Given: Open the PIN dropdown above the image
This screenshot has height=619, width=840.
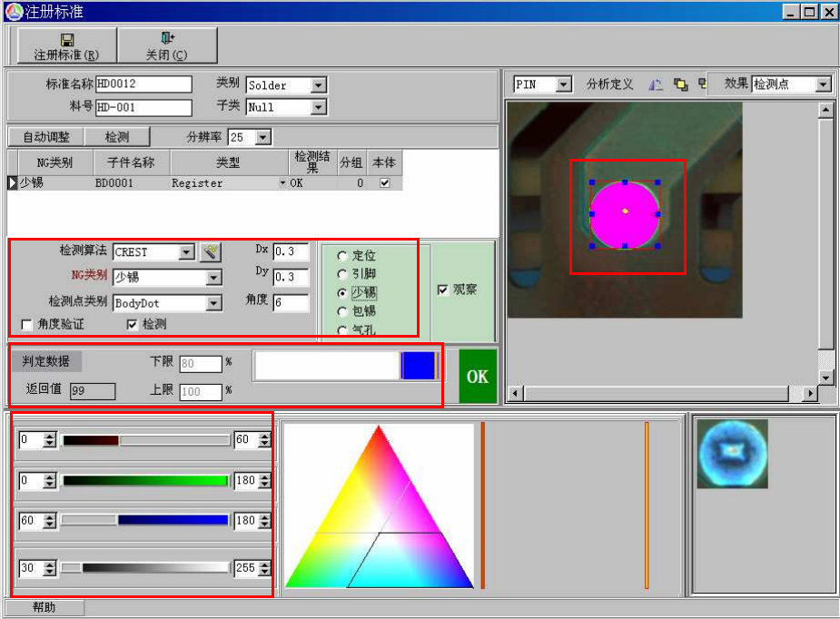Looking at the screenshot, I should click(563, 84).
